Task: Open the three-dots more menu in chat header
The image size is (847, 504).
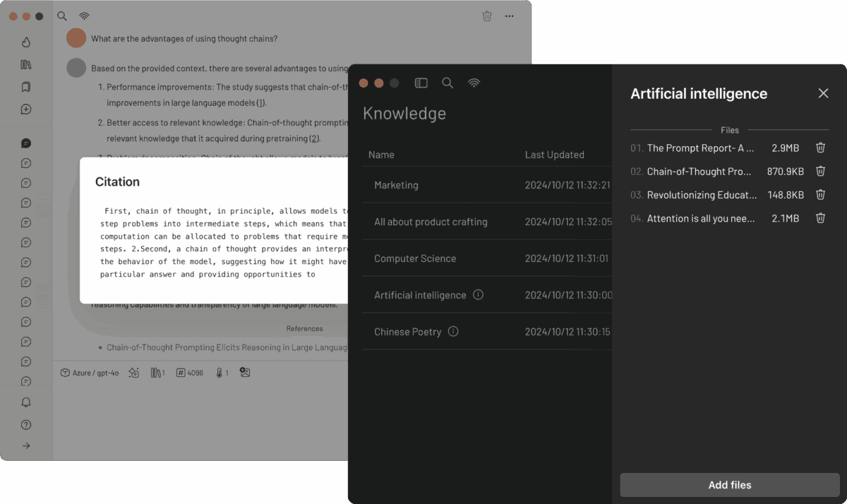Action: click(x=510, y=16)
